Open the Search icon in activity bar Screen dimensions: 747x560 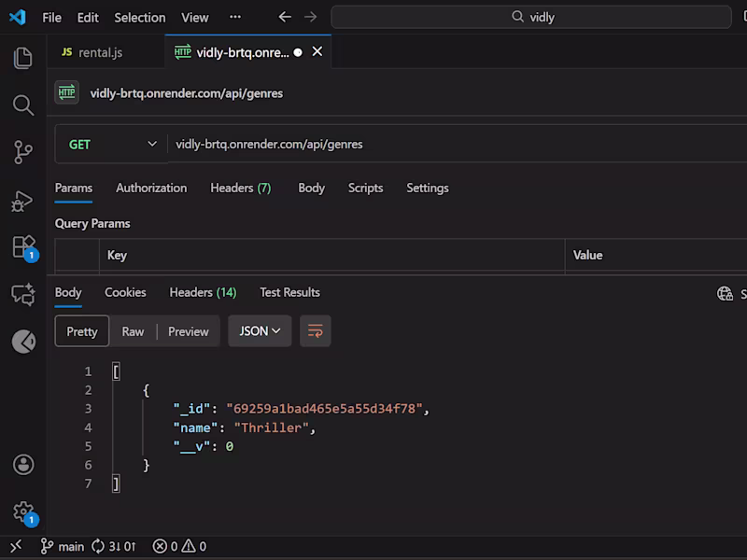click(x=23, y=105)
